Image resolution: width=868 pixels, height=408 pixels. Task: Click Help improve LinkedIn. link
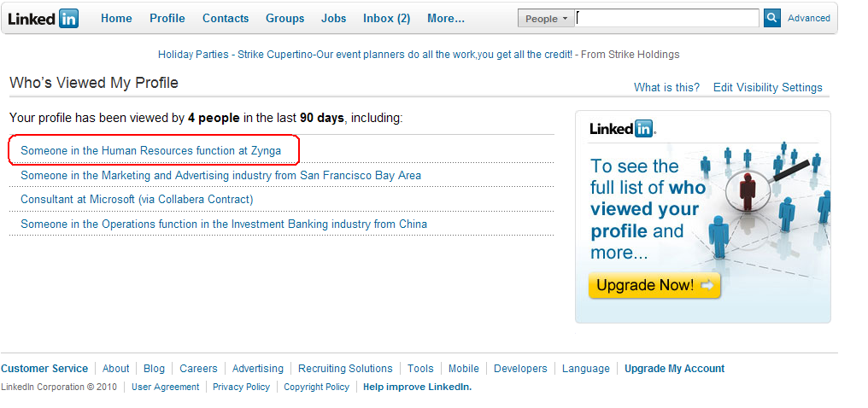tap(418, 387)
